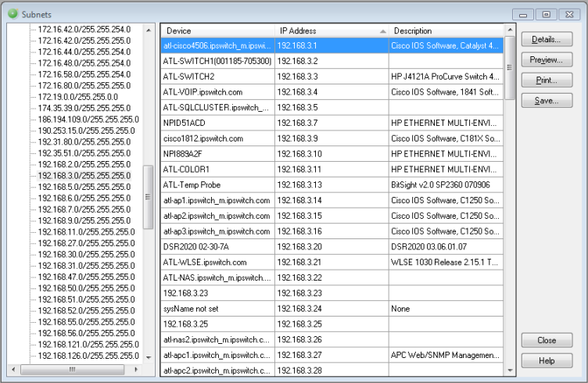This screenshot has height=383, width=588.
Task: Close the Subnets window via Close button
Action: click(547, 340)
